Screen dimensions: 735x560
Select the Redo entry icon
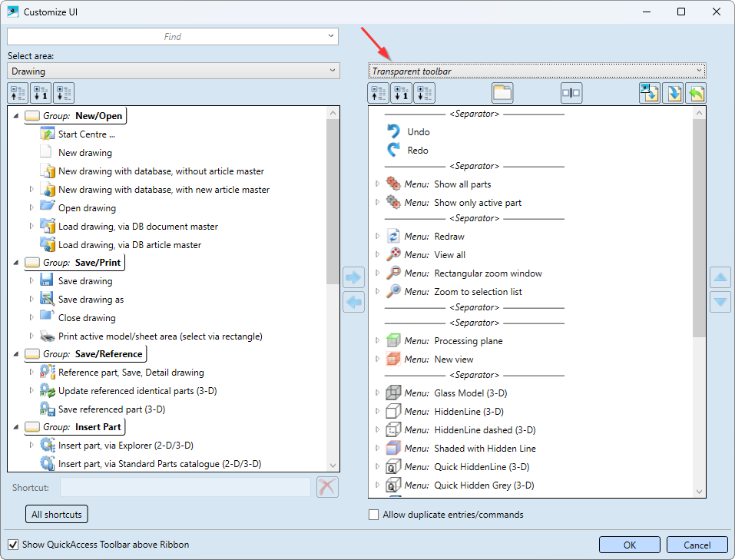tap(393, 150)
